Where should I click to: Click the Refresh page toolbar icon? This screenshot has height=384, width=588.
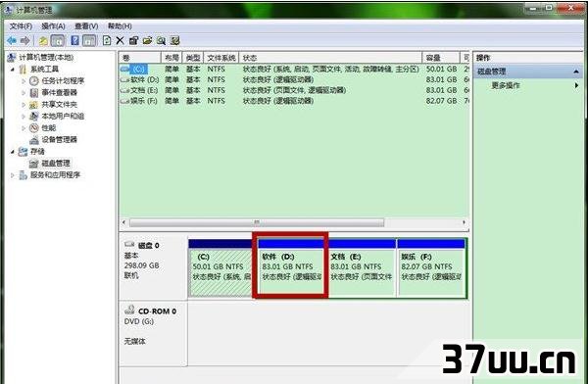[x=107, y=40]
